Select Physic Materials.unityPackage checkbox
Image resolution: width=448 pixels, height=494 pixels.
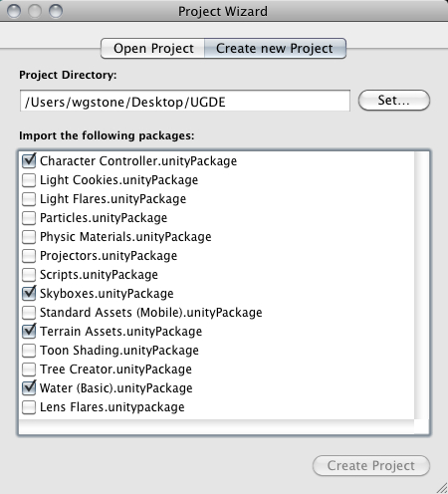29,237
